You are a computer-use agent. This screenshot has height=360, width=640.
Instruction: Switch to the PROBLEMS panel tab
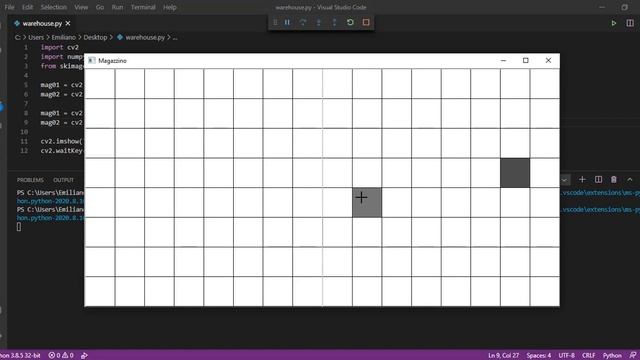click(x=30, y=180)
